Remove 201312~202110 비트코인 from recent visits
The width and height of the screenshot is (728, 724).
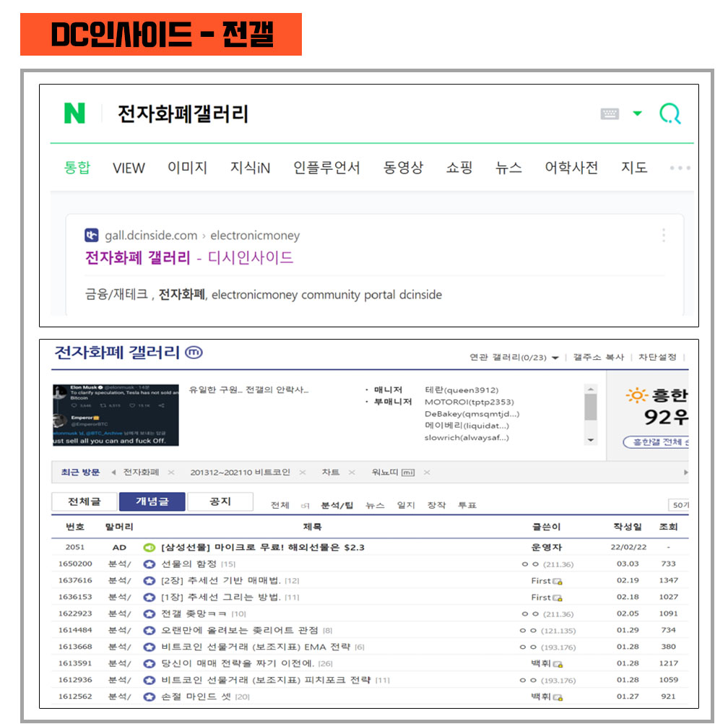tap(302, 473)
